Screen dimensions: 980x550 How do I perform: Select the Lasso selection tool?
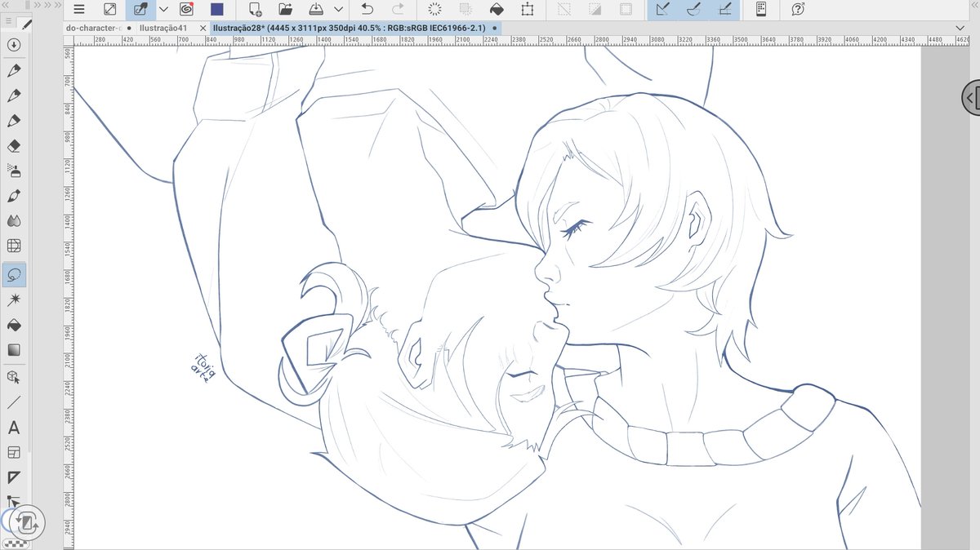14,275
